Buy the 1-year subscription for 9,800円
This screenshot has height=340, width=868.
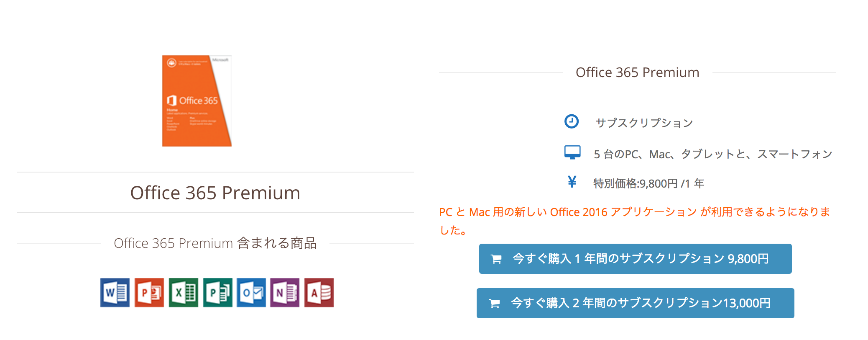636,259
